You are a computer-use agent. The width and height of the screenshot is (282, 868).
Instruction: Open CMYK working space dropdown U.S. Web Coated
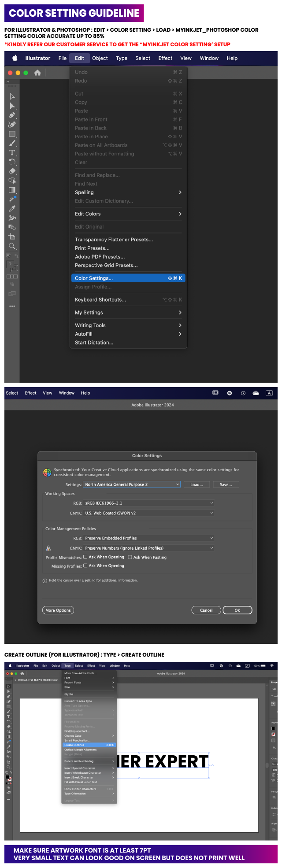(149, 513)
